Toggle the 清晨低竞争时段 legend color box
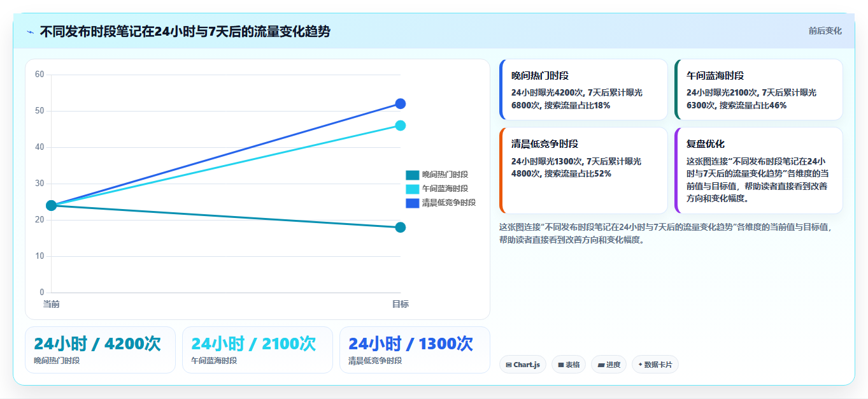Image resolution: width=868 pixels, height=399 pixels. pos(412,203)
